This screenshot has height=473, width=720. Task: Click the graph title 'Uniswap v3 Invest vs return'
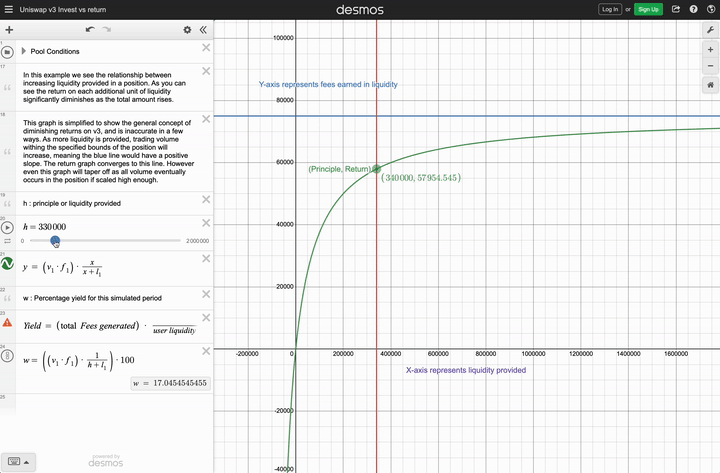click(x=63, y=9)
